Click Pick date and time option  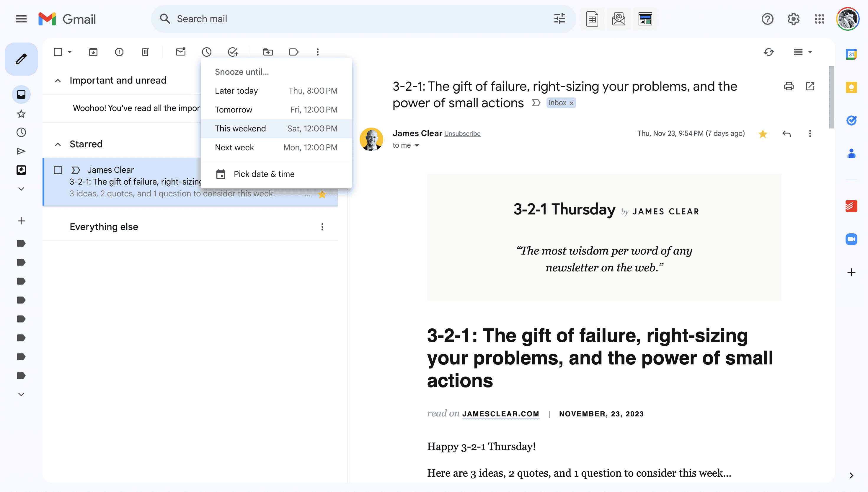pyautogui.click(x=264, y=174)
